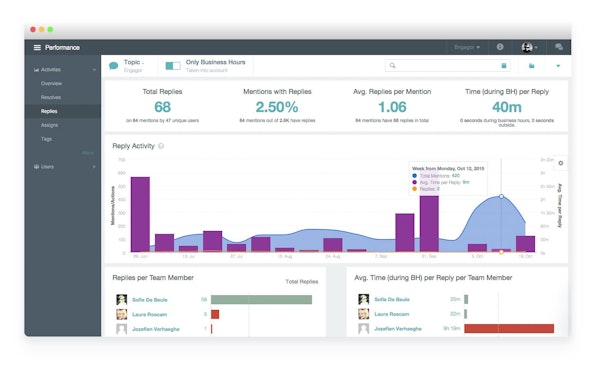Open the Tags sidebar item
This screenshot has height=374, width=600.
[46, 139]
